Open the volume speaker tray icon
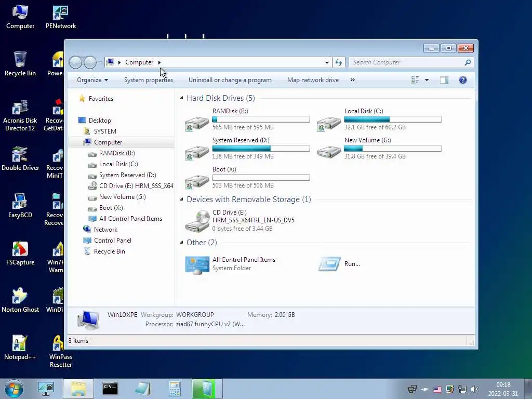The height and width of the screenshot is (399, 532). (475, 389)
